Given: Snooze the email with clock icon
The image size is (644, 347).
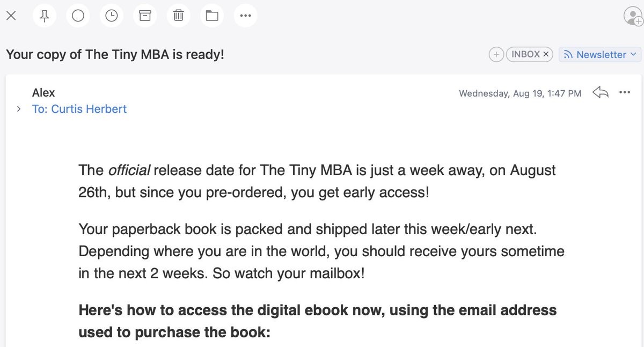Looking at the screenshot, I should click(111, 16).
